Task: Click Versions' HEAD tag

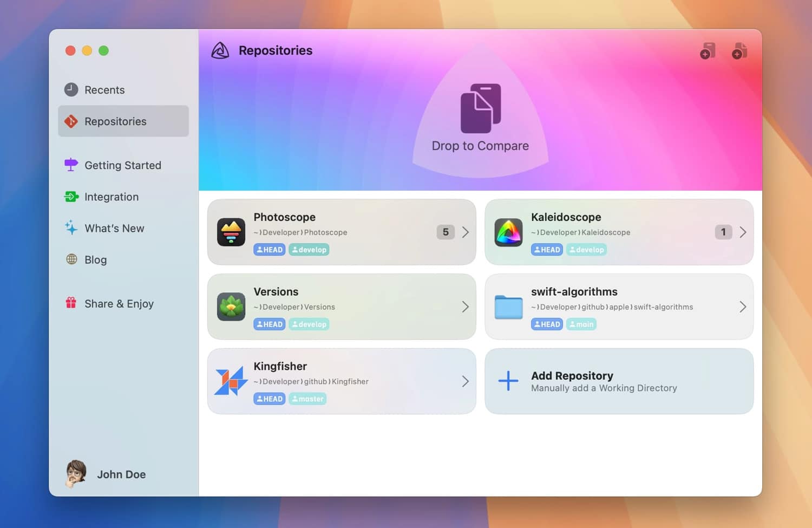Action: [270, 324]
